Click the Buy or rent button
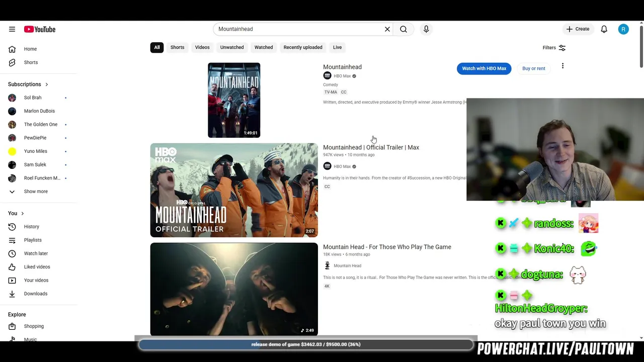The width and height of the screenshot is (644, 362). tap(534, 68)
